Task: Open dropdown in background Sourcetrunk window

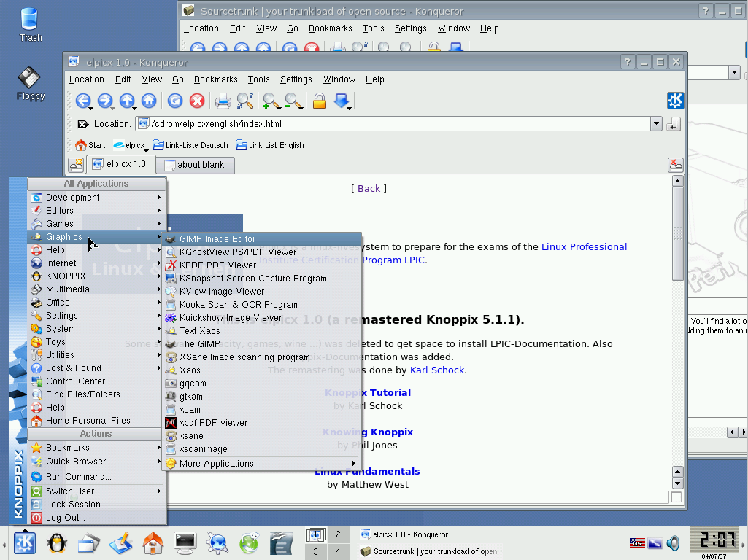Action: [x=734, y=73]
